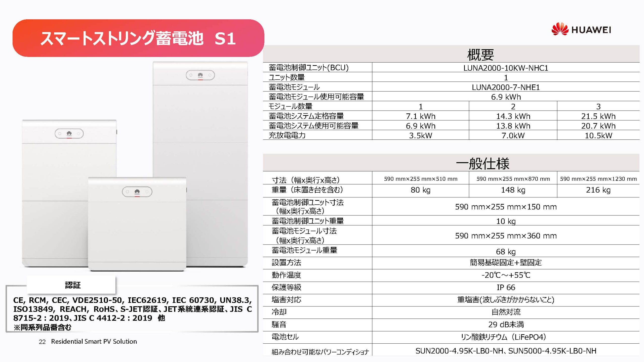Click the tallest three-module battery image
Viewport: 644px width, 362px height.
(x=200, y=164)
